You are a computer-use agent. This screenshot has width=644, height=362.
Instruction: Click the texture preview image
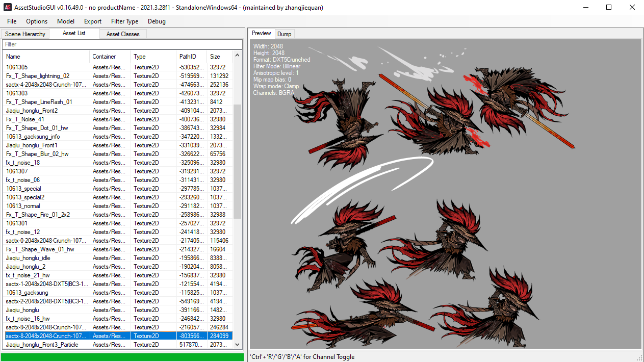(x=445, y=194)
